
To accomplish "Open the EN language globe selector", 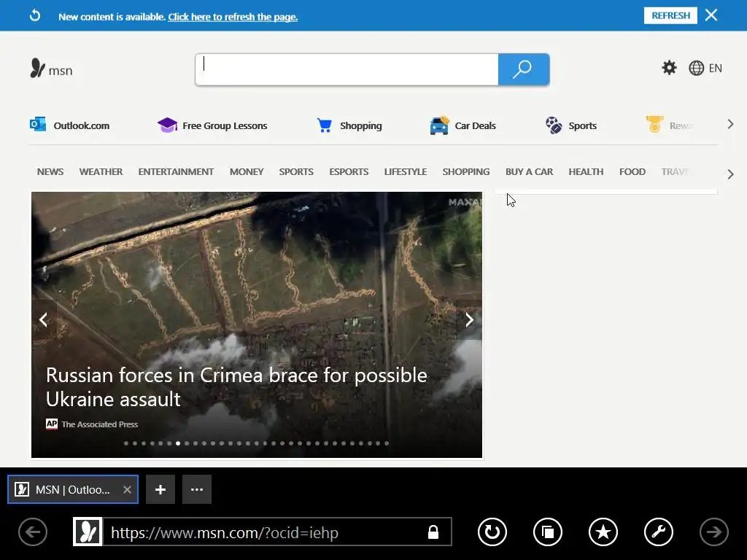I will (705, 68).
